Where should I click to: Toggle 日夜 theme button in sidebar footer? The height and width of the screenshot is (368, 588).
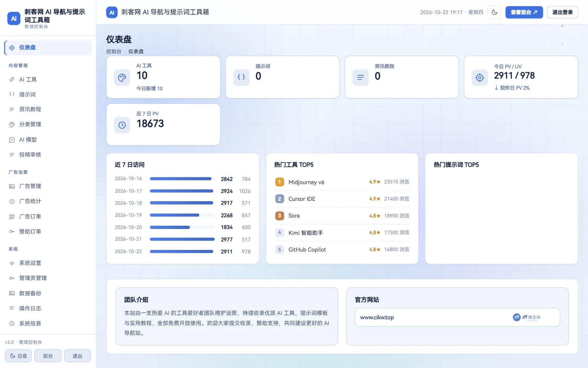click(x=18, y=356)
